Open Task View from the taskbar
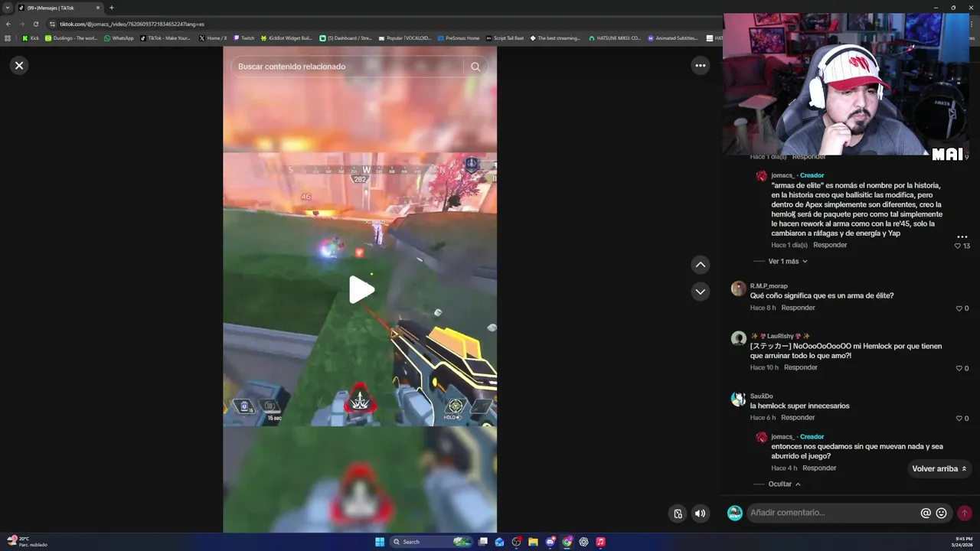The image size is (980, 551). (483, 542)
